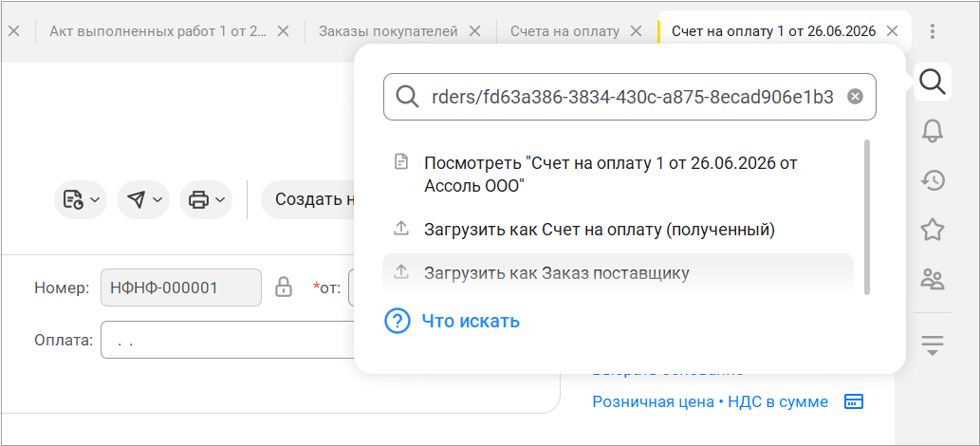Open the search magnifier icon in sidebar

[933, 82]
